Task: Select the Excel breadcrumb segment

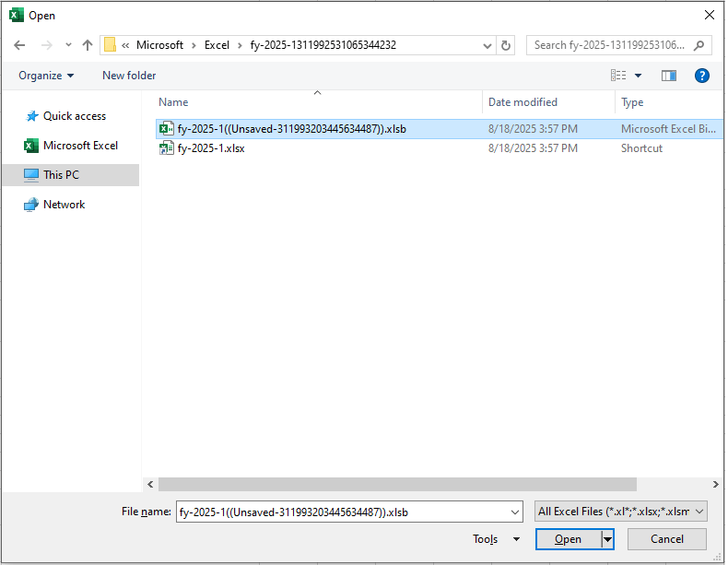Action: tap(217, 45)
